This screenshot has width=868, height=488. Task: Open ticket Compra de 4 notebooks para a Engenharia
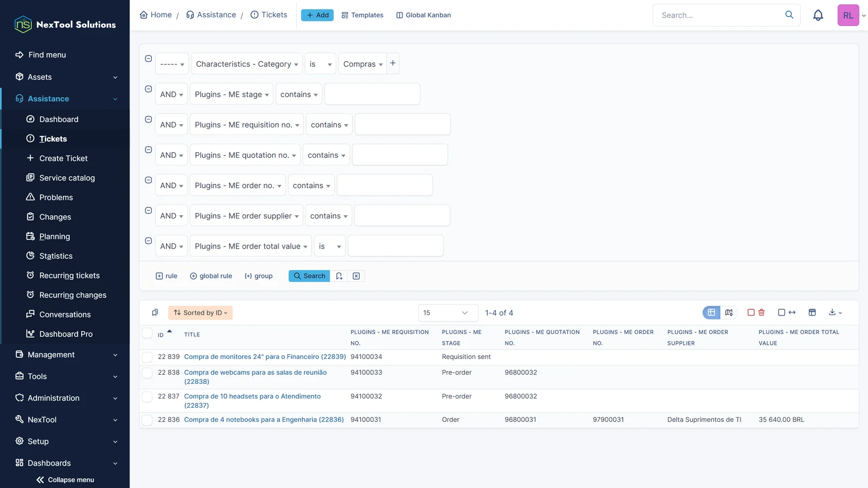(264, 420)
